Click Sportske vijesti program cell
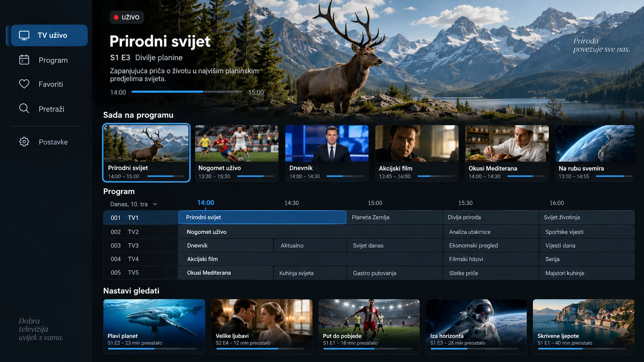Image resolution: width=644 pixels, height=362 pixels. point(587,232)
